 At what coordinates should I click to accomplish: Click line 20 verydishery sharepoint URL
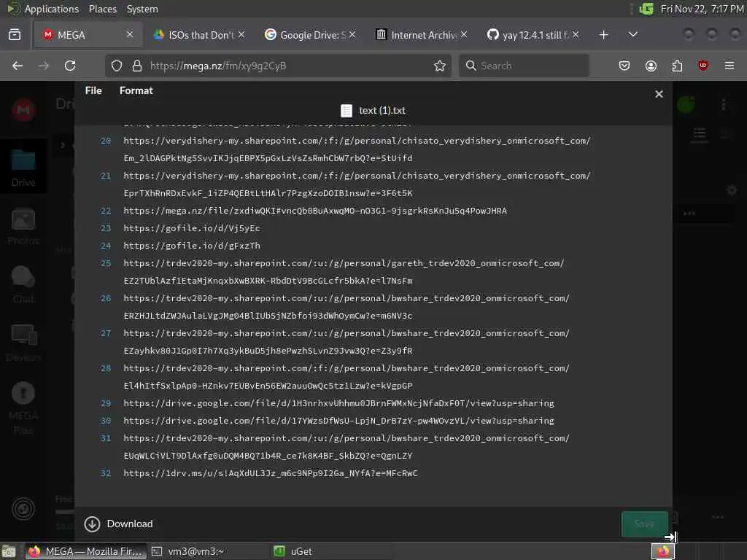click(x=357, y=149)
